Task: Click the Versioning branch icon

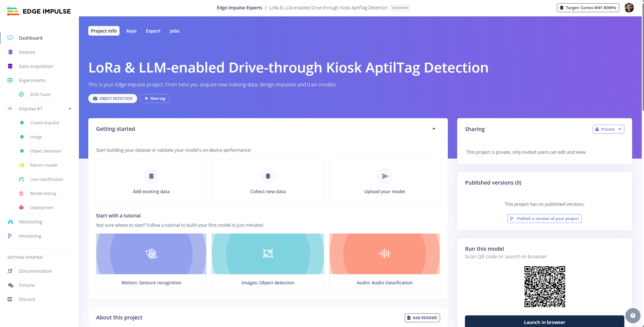Action: pyautogui.click(x=10, y=236)
